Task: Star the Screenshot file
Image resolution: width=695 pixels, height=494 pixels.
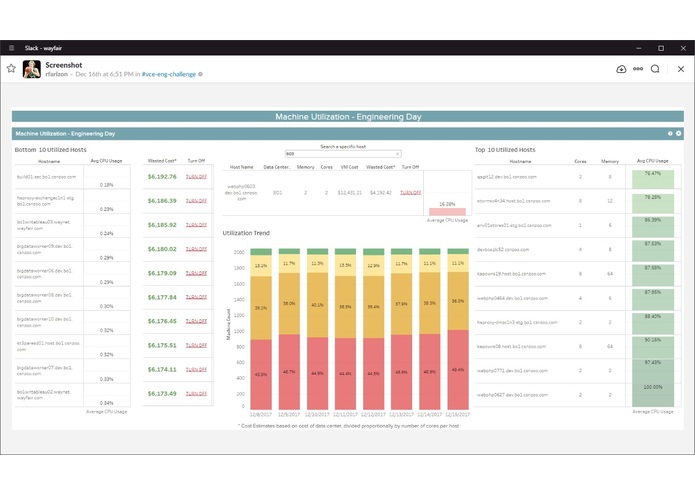Action: [x=11, y=68]
